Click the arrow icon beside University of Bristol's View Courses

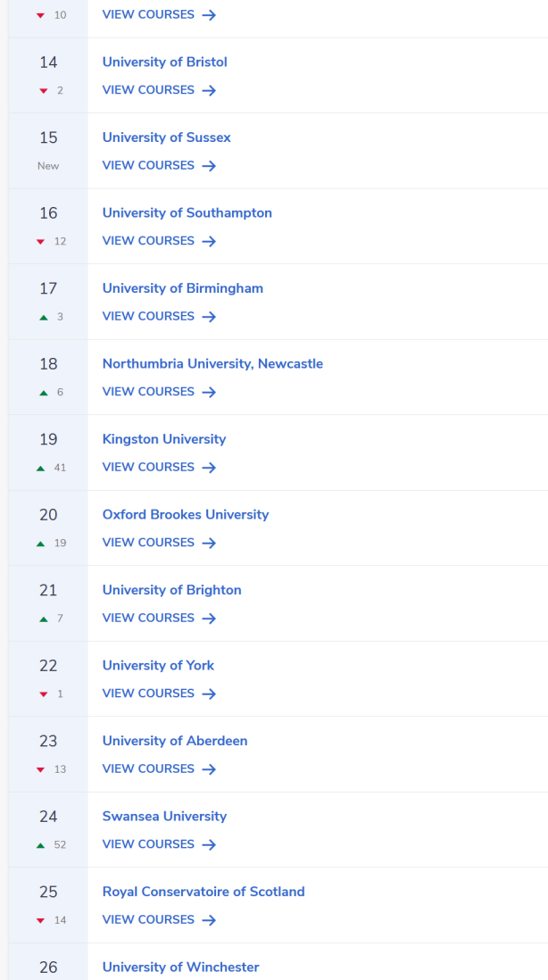(209, 90)
